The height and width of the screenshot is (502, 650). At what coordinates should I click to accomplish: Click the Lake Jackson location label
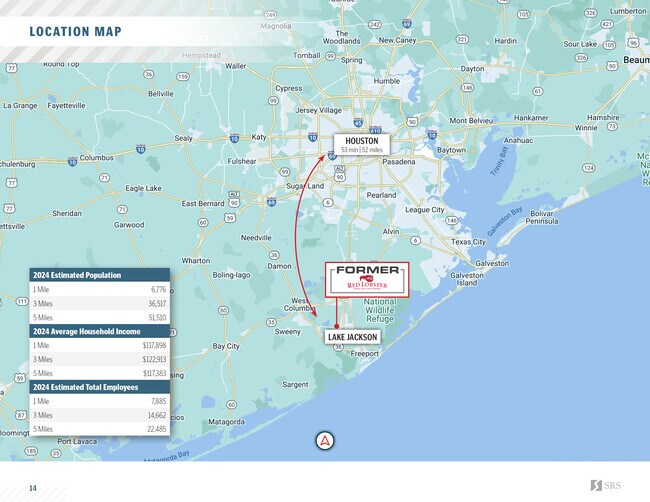(x=352, y=338)
